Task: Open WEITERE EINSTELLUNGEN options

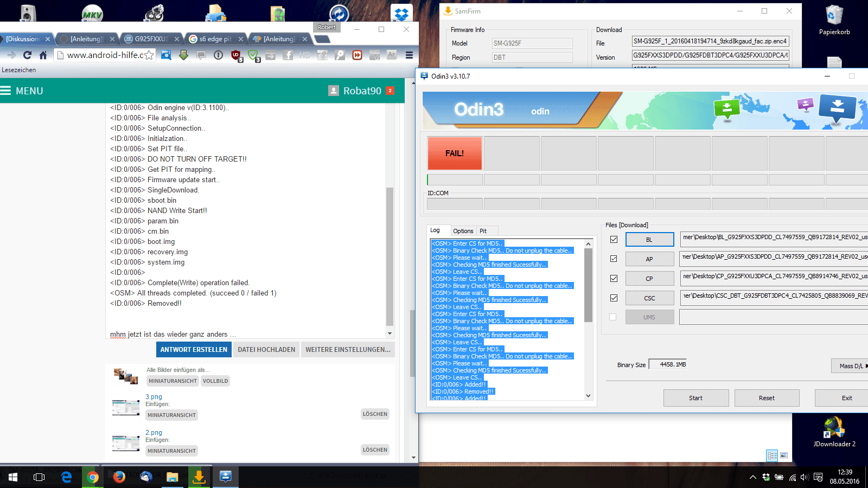Action: click(x=348, y=350)
